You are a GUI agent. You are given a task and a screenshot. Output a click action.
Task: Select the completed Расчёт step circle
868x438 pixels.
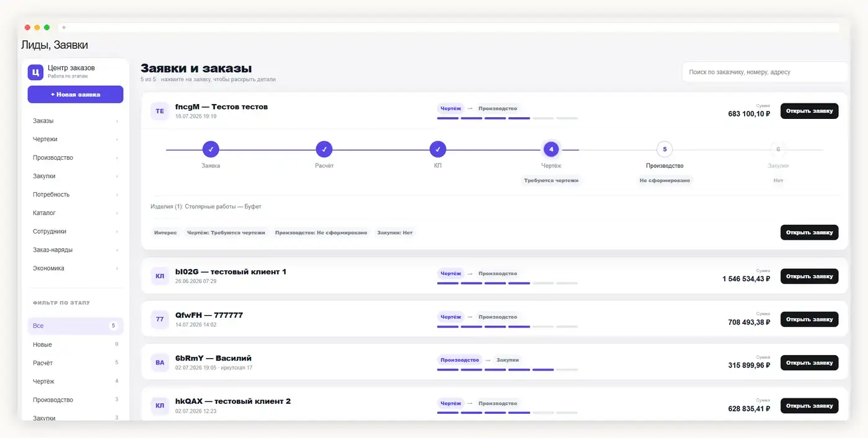324,149
